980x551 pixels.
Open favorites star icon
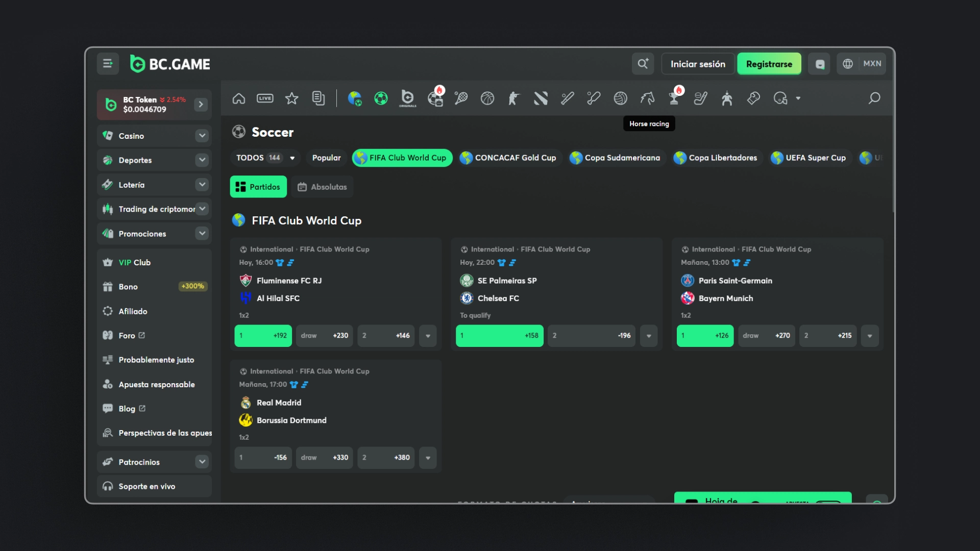tap(292, 98)
